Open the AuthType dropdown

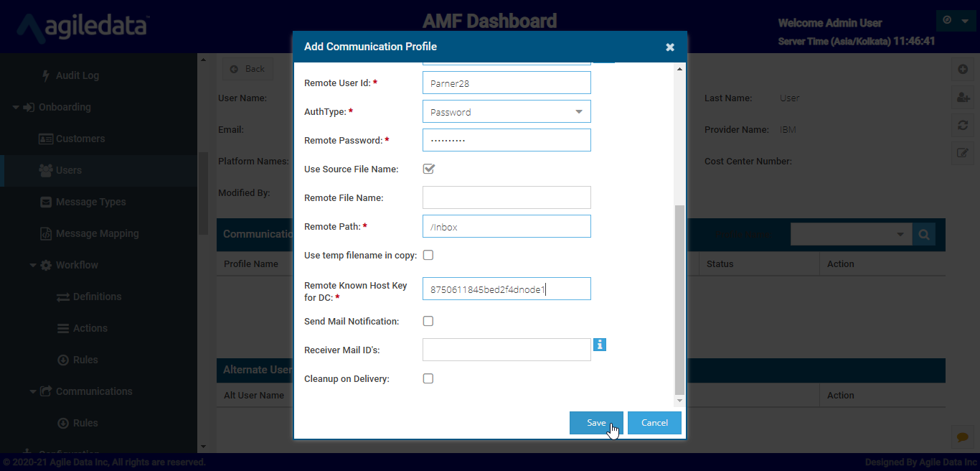[x=507, y=112]
